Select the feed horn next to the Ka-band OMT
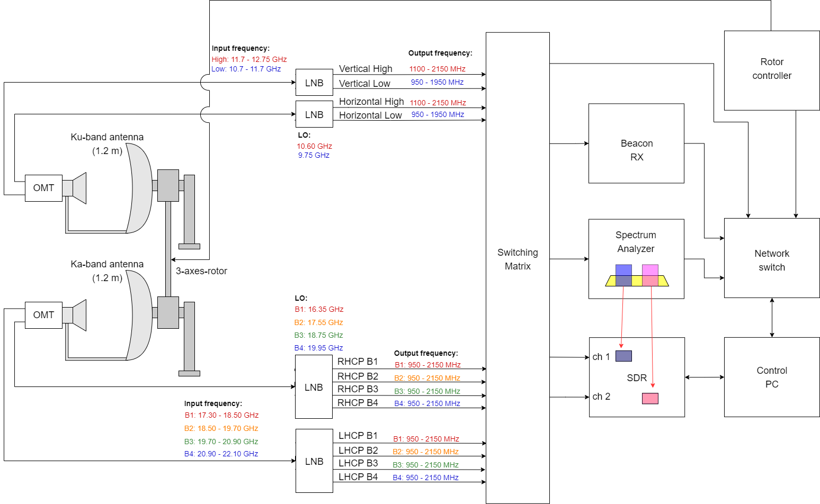 coord(79,315)
